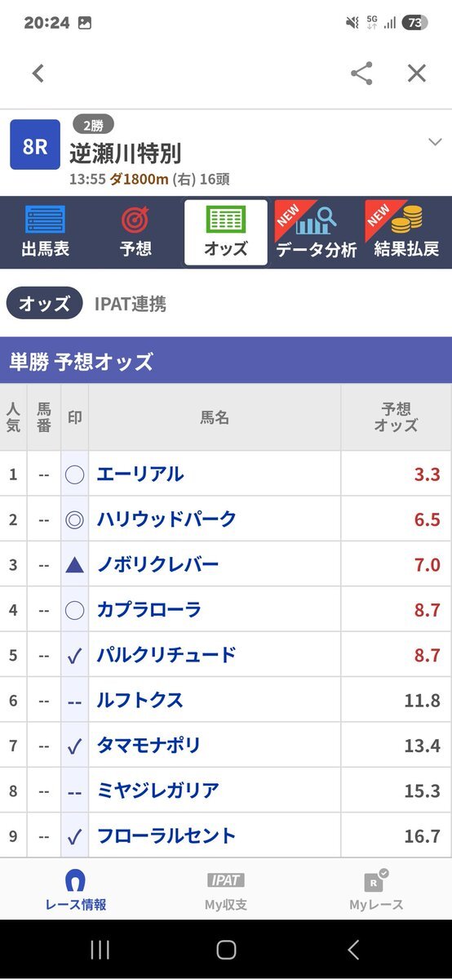Screen dimensions: 452x980
Task: Expand the race selector chevron
Action: pos(435,142)
